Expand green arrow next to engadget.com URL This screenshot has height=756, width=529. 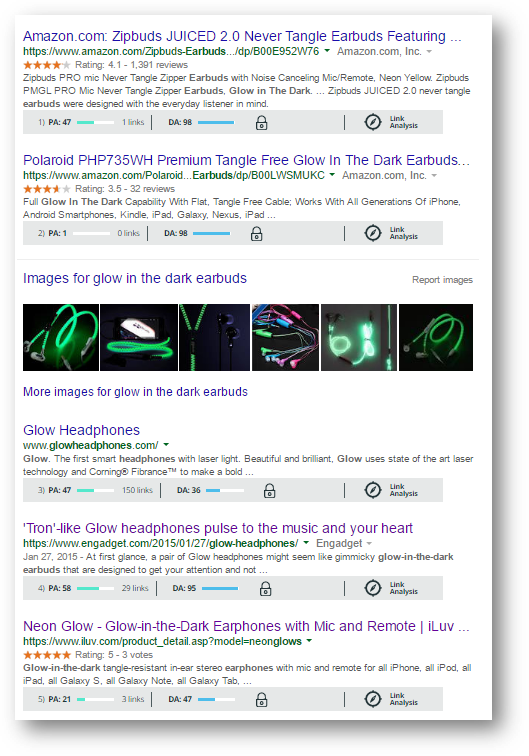tap(306, 543)
